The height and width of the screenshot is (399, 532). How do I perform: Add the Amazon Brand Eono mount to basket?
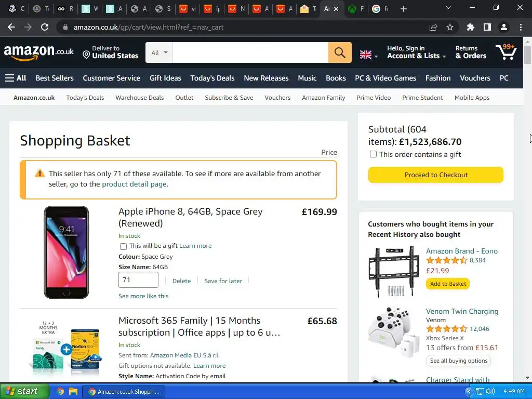[x=448, y=284]
